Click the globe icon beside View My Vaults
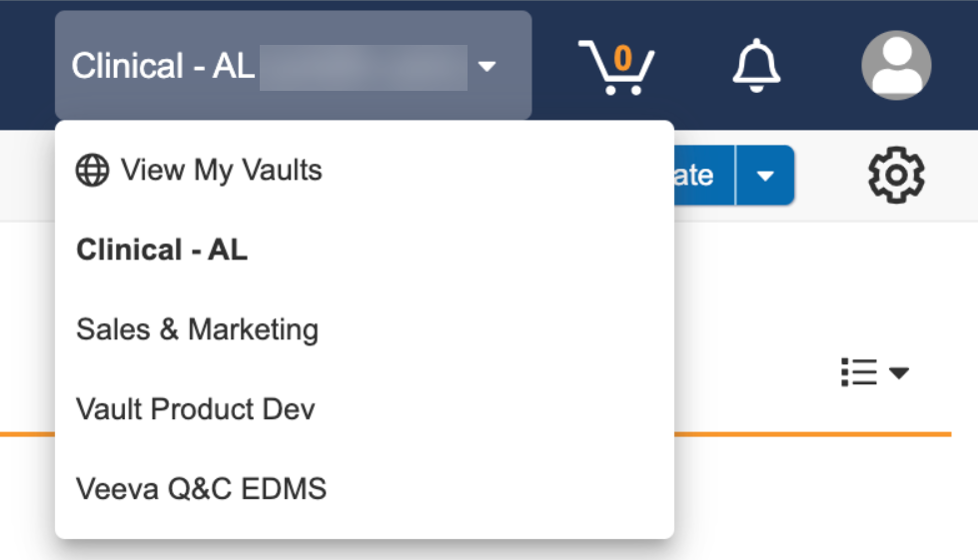This screenshot has width=978, height=560. tap(92, 171)
